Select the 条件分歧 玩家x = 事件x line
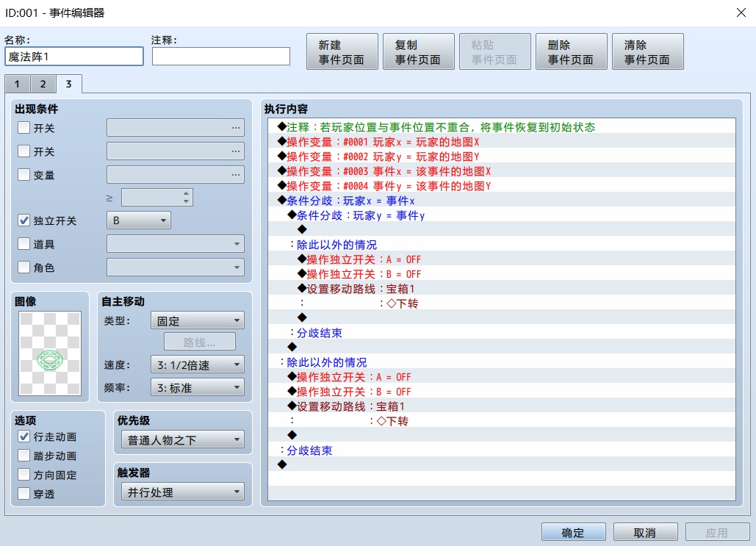 tap(501, 201)
